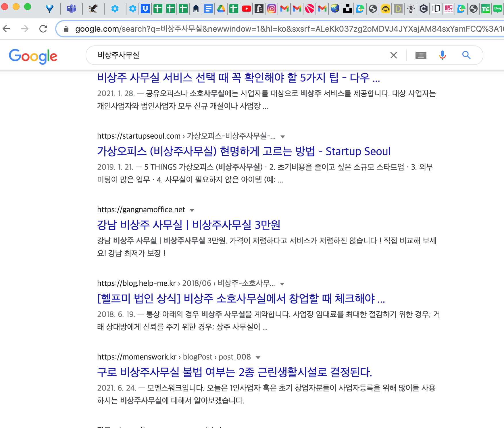The height and width of the screenshot is (428, 504).
Task: Open the Earth globe icon tab
Action: pos(335,9)
